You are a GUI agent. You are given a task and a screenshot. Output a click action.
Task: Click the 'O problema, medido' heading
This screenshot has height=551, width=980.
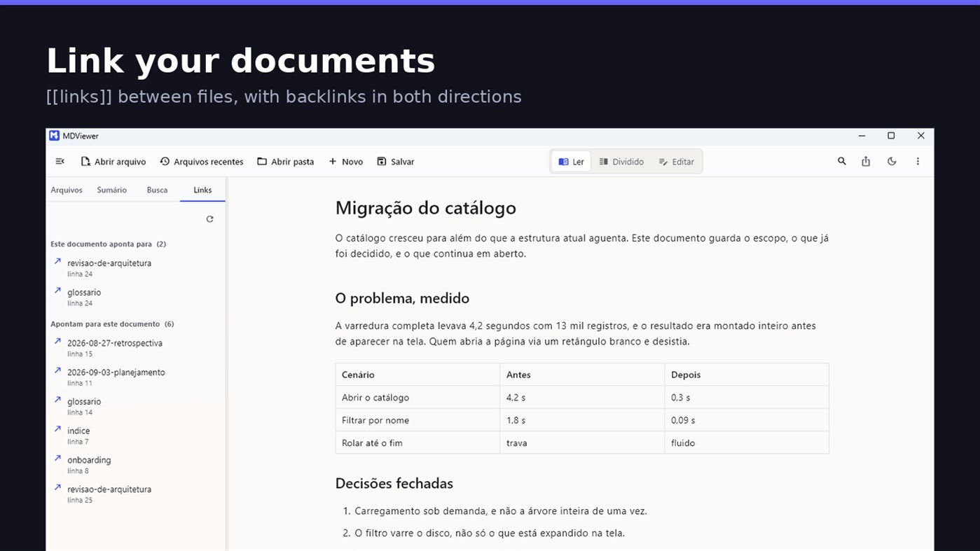coord(402,298)
